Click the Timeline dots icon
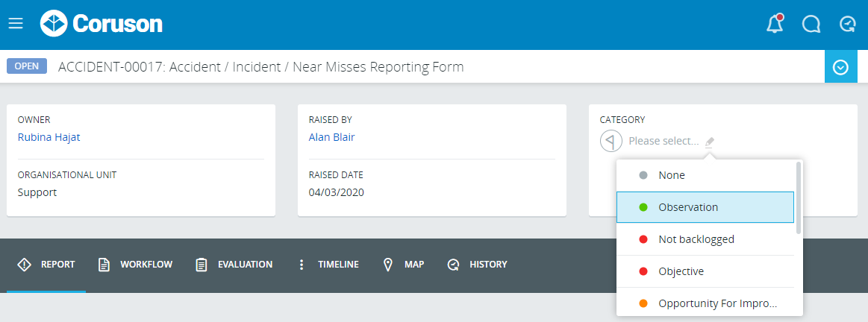The width and height of the screenshot is (868, 322). point(302,265)
